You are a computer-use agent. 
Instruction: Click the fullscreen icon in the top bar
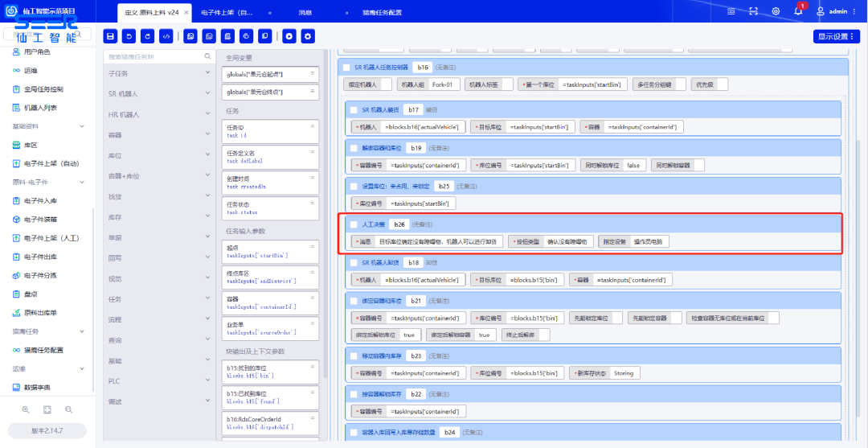[753, 11]
